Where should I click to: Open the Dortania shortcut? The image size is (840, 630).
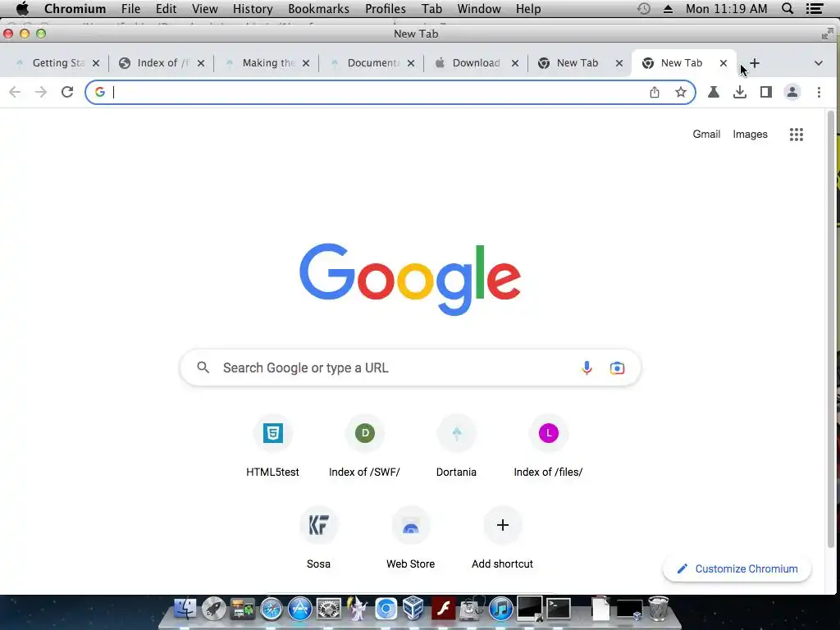456,447
